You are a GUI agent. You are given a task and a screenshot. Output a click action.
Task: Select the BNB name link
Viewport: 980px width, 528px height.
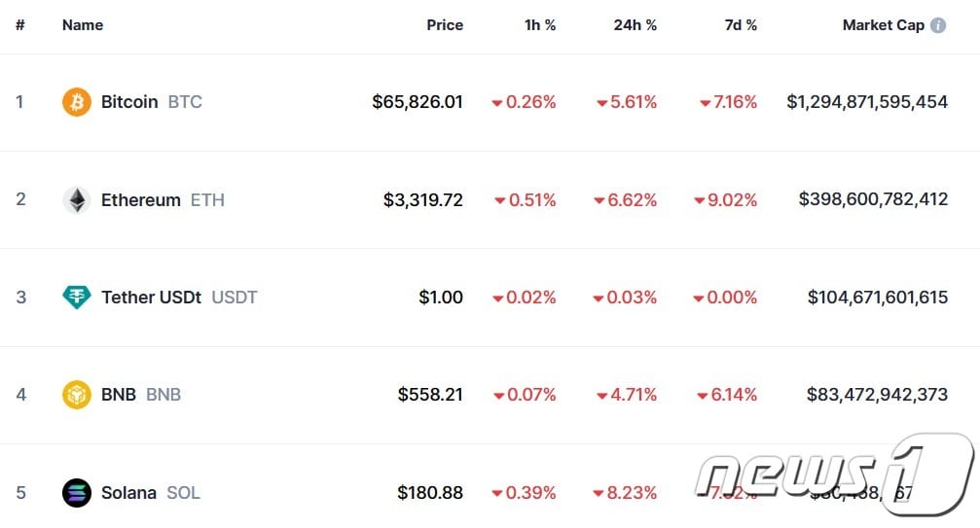pyautogui.click(x=119, y=395)
